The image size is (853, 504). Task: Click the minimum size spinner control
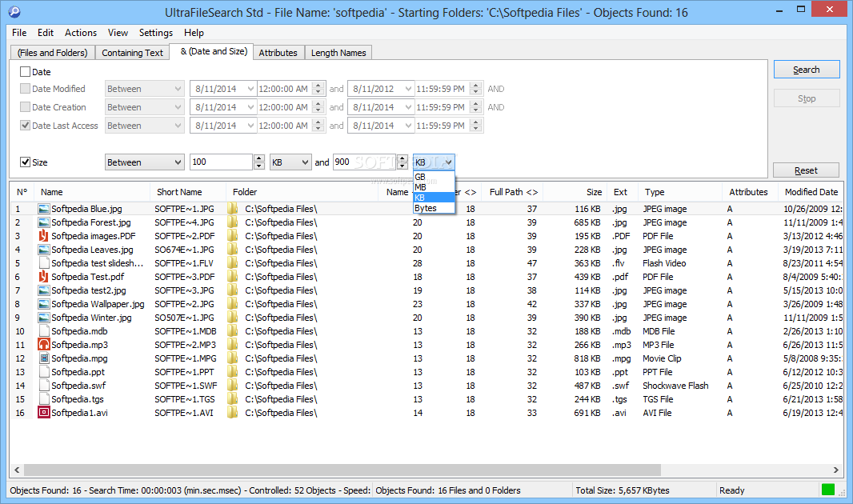[x=259, y=162]
